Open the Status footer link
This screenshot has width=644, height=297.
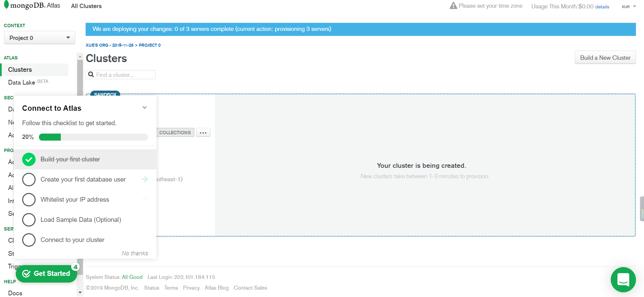152,288
